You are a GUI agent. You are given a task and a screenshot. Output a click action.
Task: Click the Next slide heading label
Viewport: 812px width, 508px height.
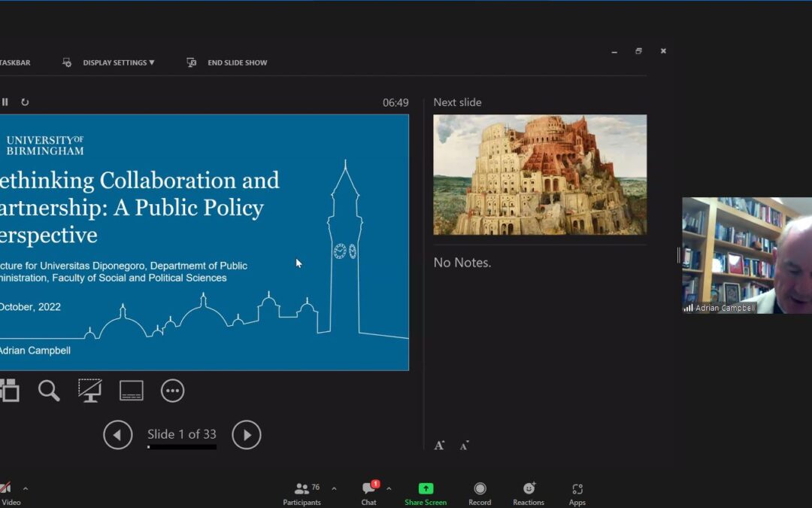pos(458,102)
